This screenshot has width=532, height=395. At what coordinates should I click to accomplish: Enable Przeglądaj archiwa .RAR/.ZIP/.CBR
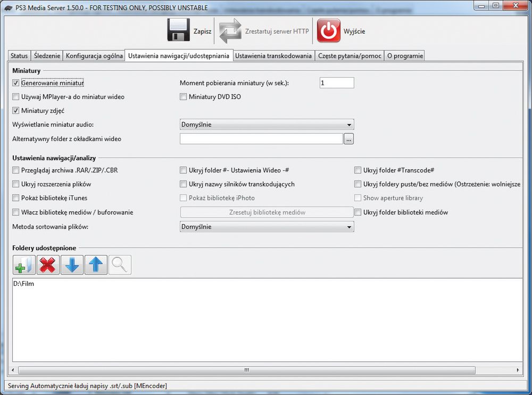coord(15,170)
